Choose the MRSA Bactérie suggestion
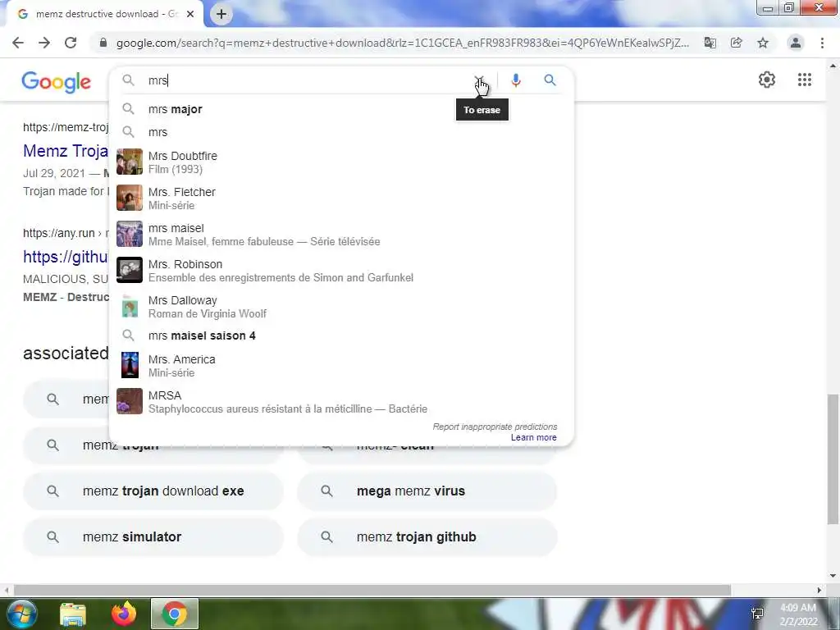Viewport: 840px width, 630px height. [341, 402]
